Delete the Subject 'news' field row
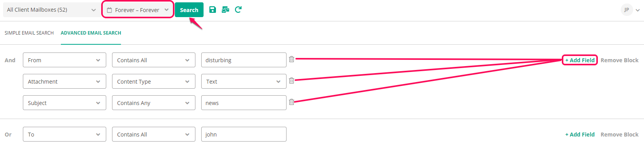644x147 pixels. (292, 102)
